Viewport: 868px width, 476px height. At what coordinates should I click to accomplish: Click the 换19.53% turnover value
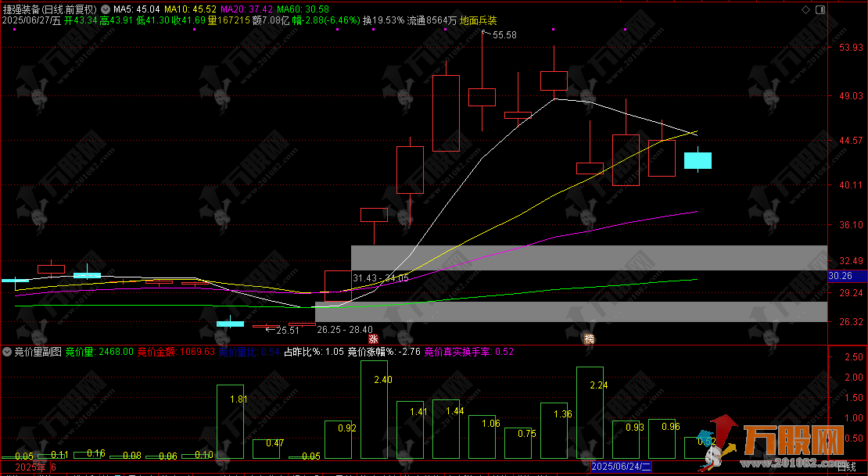[384, 20]
